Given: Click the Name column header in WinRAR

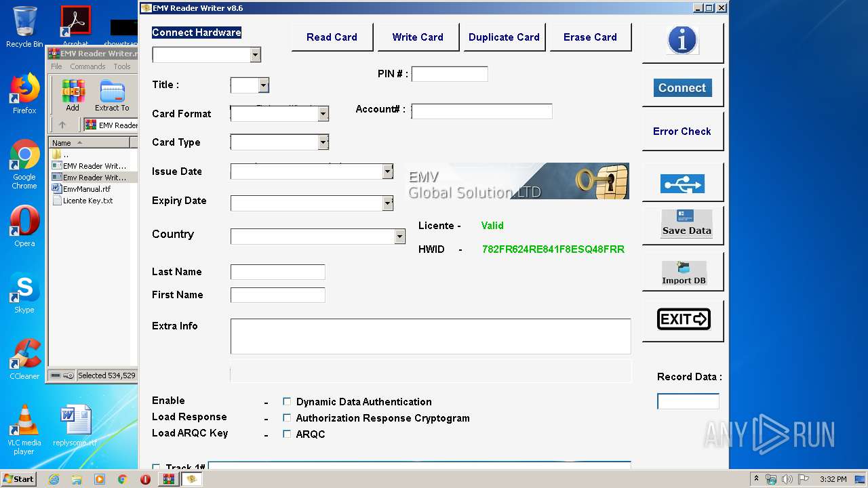Looking at the screenshot, I should (x=90, y=142).
